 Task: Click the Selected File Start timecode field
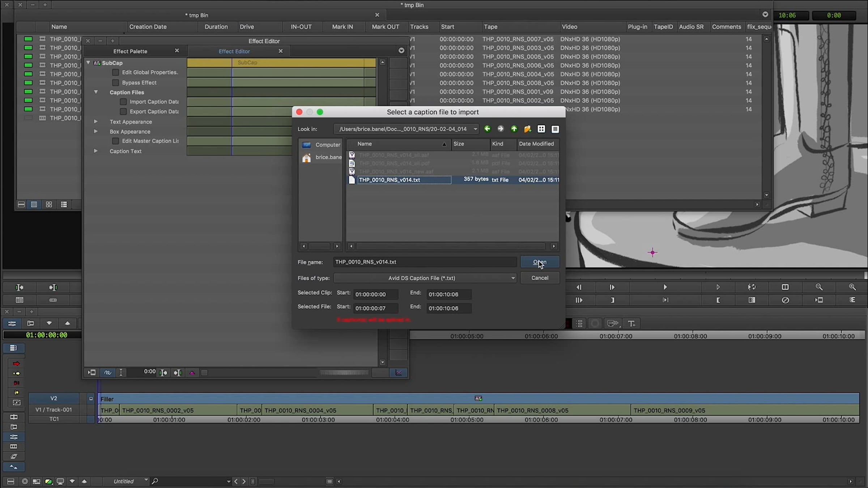pyautogui.click(x=376, y=308)
